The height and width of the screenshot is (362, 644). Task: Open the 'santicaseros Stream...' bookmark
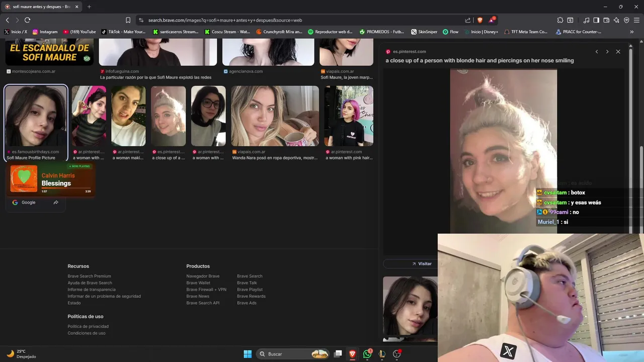click(176, 32)
